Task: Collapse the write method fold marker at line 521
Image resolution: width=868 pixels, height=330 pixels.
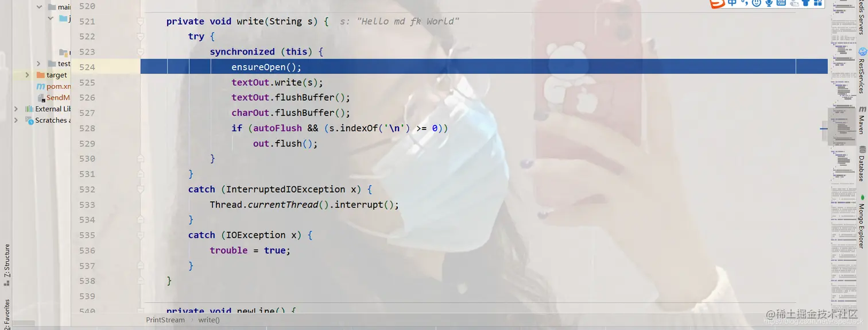Action: pos(140,21)
